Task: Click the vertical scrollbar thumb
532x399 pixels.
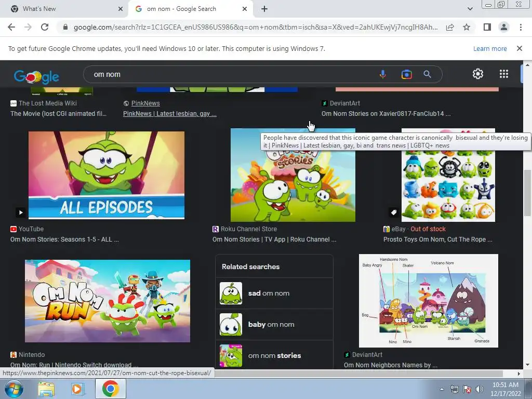Action: 527,192
